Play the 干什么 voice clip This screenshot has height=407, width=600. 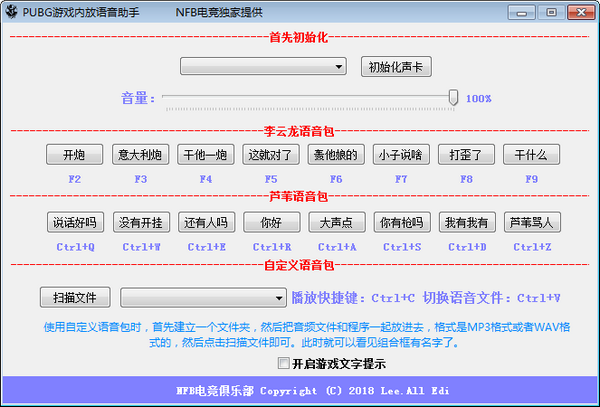coord(532,155)
